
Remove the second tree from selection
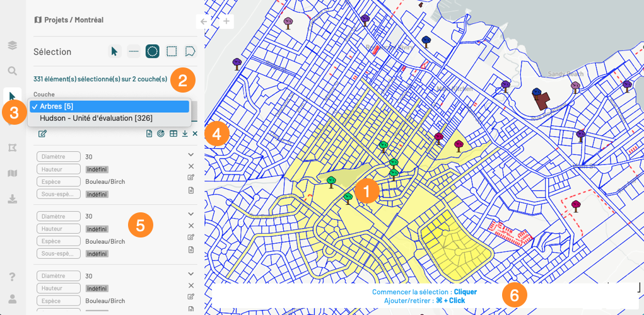coord(190,226)
